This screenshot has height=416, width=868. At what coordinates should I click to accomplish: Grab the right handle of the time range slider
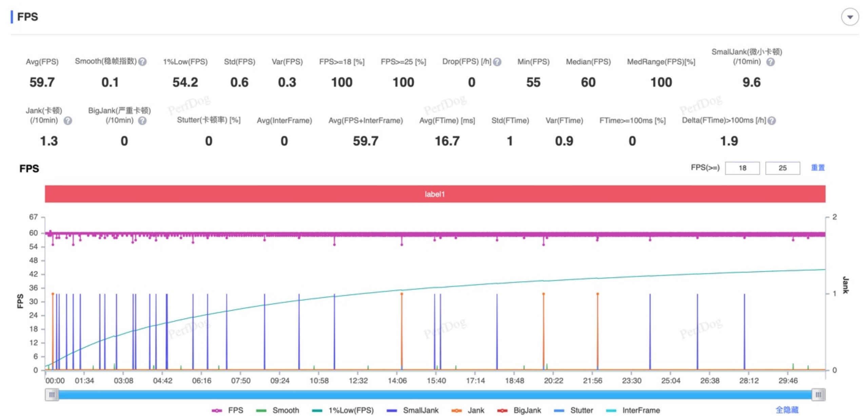click(818, 395)
